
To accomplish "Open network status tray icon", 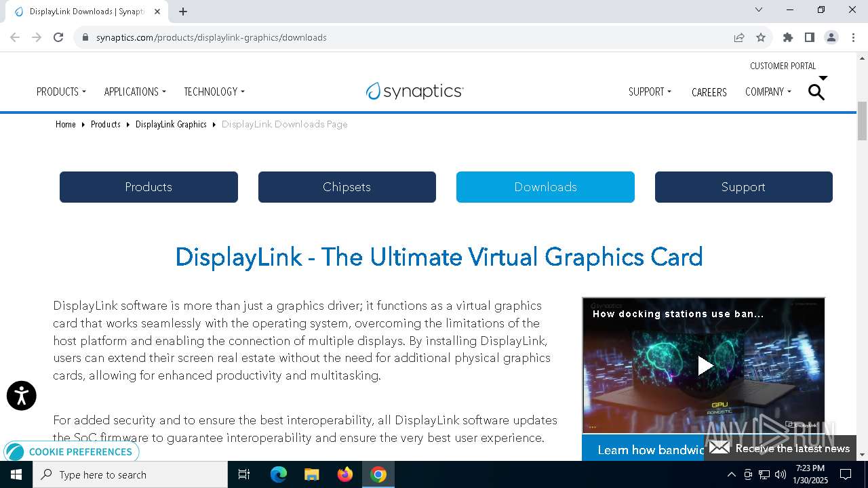I will pyautogui.click(x=764, y=474).
